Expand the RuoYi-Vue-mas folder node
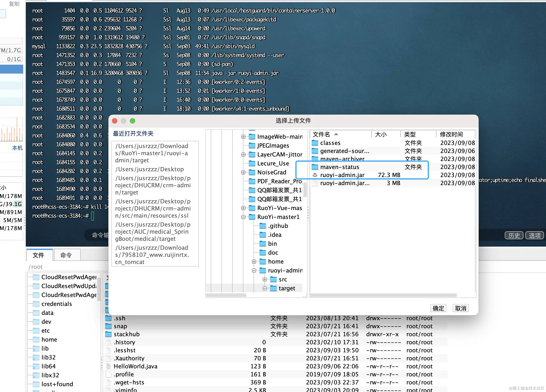546x392 pixels. coord(243,208)
